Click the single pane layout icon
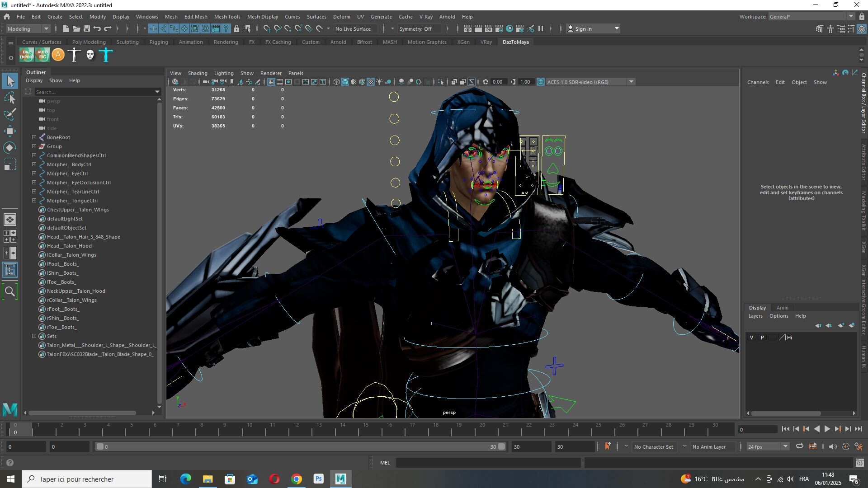The width and height of the screenshot is (868, 488). coord(10,220)
